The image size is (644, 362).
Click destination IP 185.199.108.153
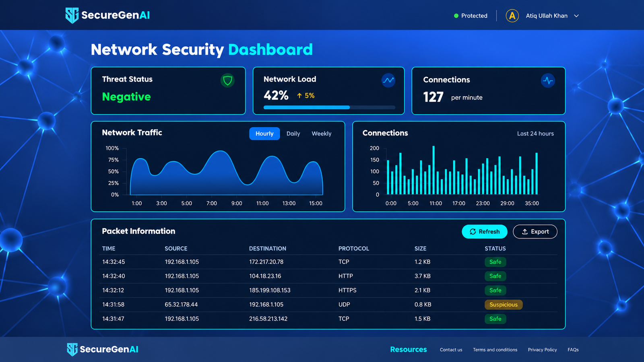pos(270,290)
